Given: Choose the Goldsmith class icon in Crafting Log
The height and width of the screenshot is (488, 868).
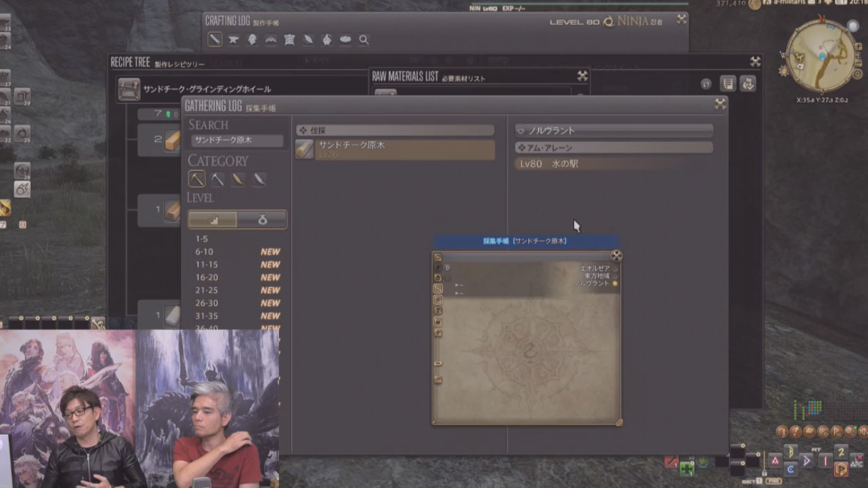Looking at the screenshot, I should (271, 39).
